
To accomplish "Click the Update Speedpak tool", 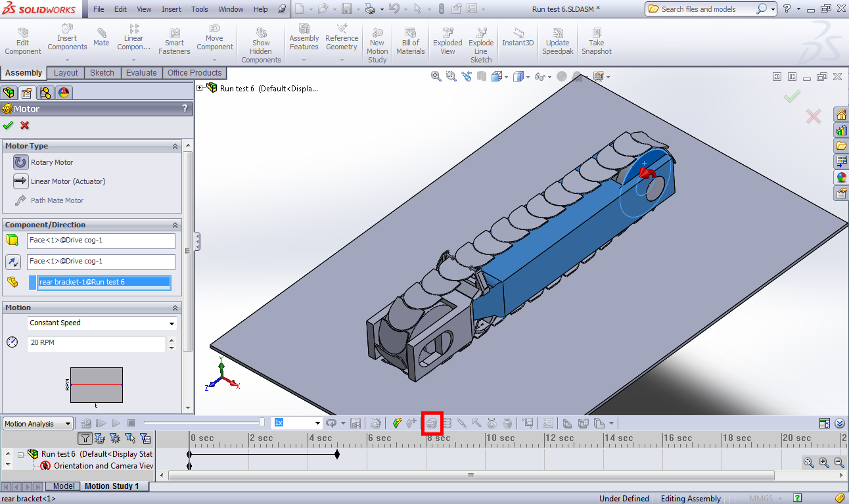I will [557, 41].
